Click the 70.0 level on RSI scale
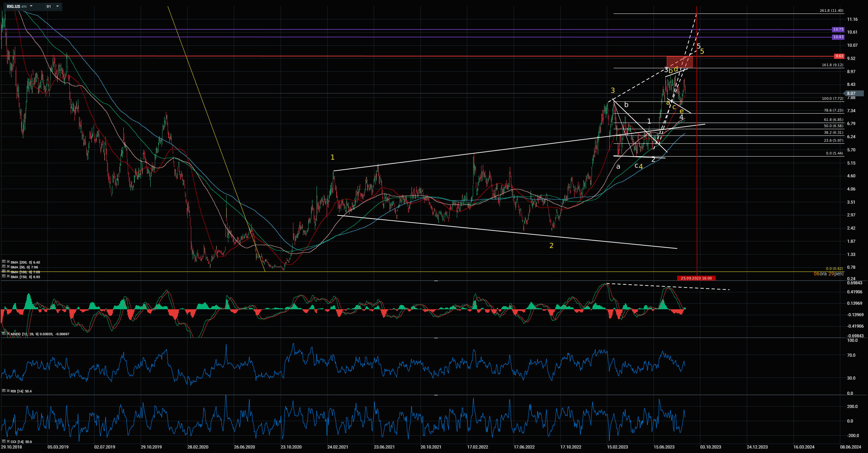Viewport: 868px width, 453px height. (851, 355)
